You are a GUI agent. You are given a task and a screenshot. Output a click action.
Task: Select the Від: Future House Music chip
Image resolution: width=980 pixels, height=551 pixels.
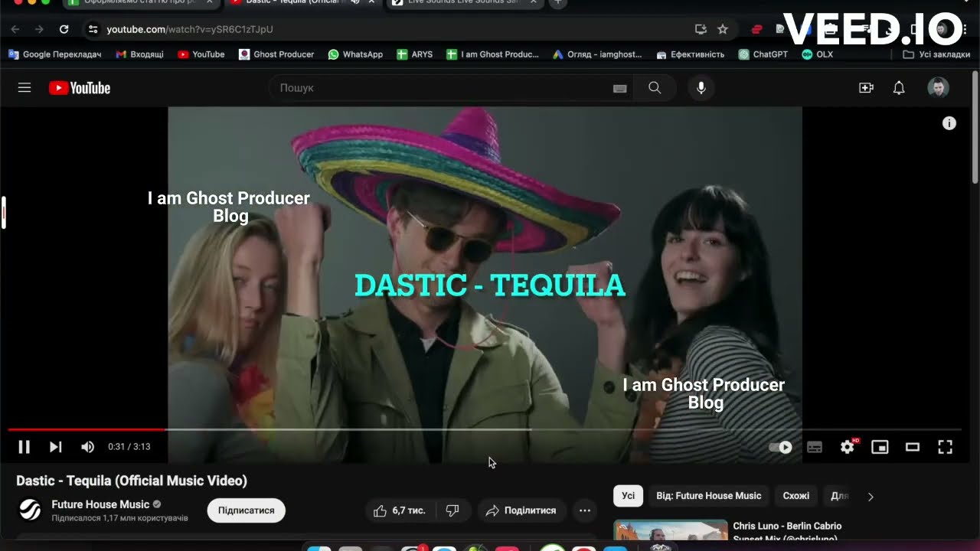(x=709, y=496)
